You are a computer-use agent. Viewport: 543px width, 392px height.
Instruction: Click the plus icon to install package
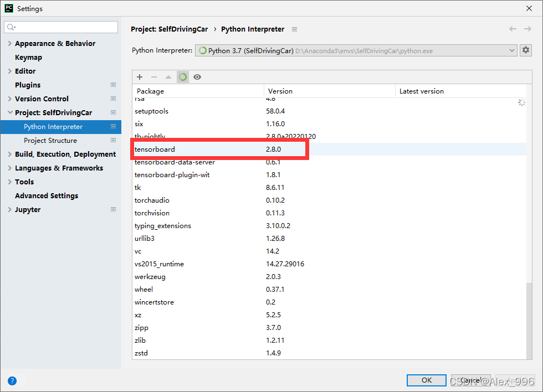(x=140, y=77)
